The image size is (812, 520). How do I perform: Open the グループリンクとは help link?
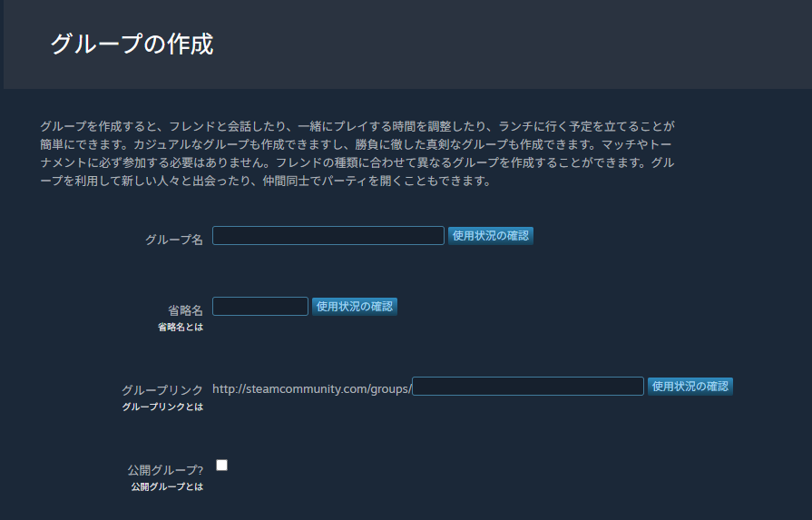pyautogui.click(x=162, y=407)
